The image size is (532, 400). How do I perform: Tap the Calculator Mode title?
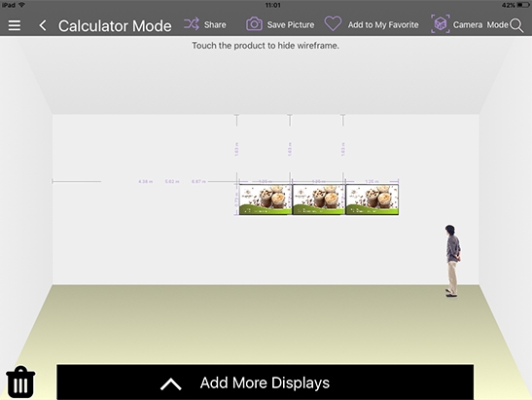click(115, 26)
